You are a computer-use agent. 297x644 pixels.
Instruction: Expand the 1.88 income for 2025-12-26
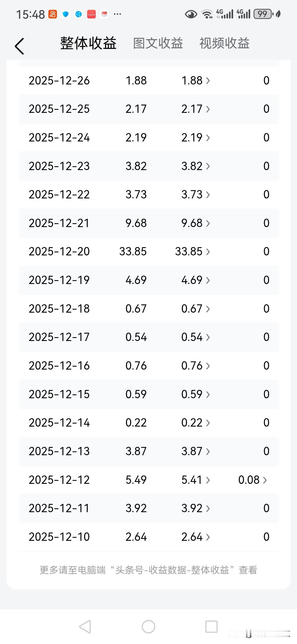[x=196, y=80]
